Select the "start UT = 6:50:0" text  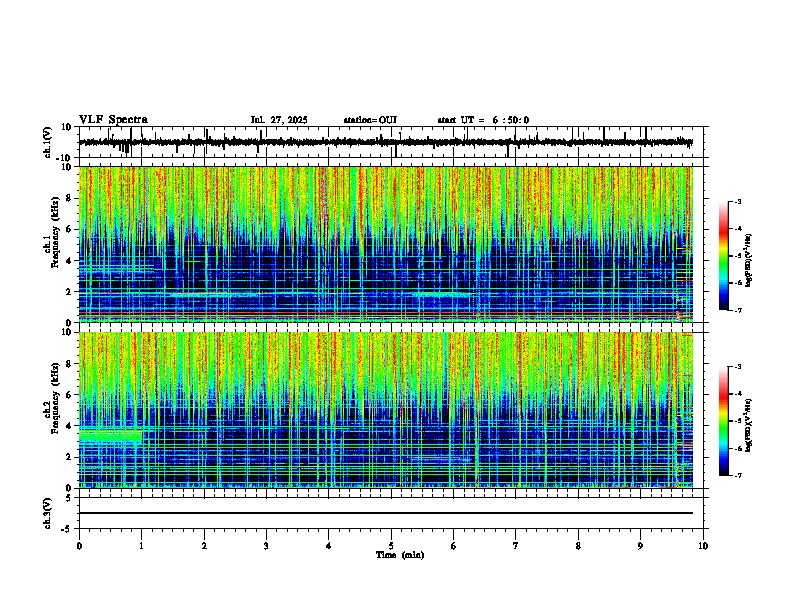click(x=483, y=120)
